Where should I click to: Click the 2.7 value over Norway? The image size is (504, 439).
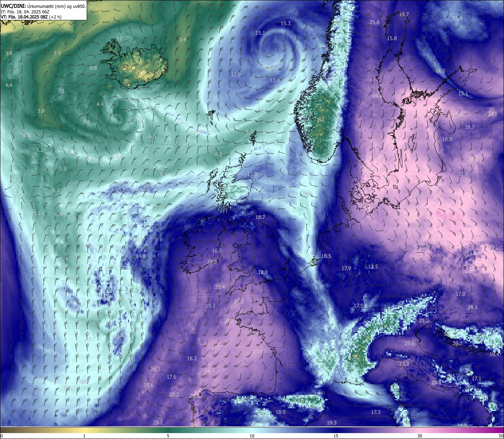coord(321,120)
